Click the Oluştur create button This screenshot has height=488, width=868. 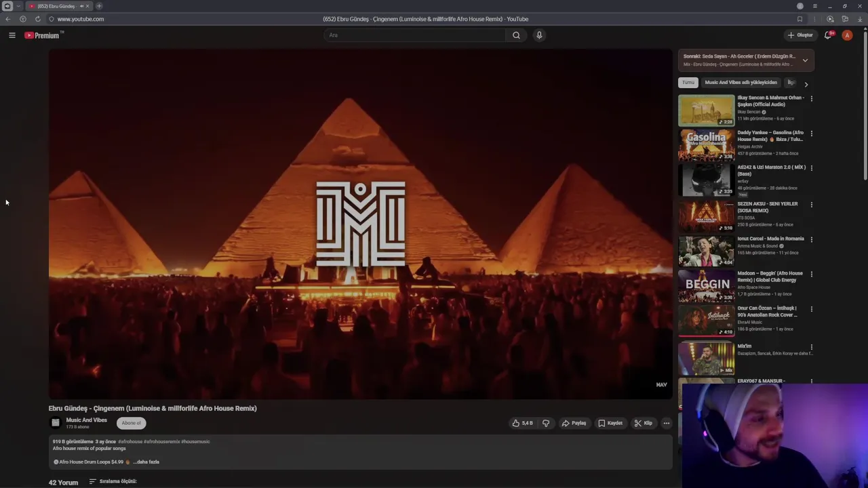[800, 35]
